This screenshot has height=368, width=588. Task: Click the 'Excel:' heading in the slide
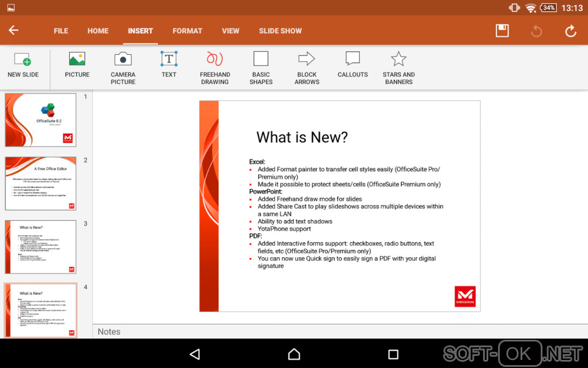(x=257, y=162)
